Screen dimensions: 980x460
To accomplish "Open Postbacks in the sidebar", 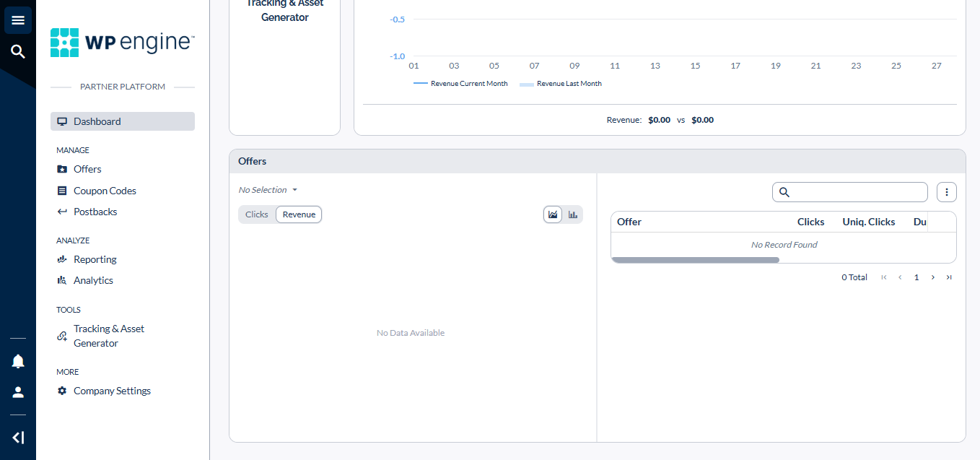I will tap(95, 212).
